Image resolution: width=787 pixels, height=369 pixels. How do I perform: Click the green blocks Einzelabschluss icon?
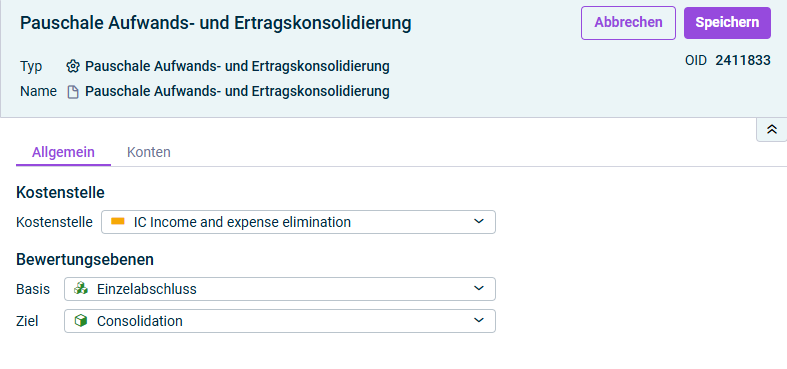click(x=81, y=289)
